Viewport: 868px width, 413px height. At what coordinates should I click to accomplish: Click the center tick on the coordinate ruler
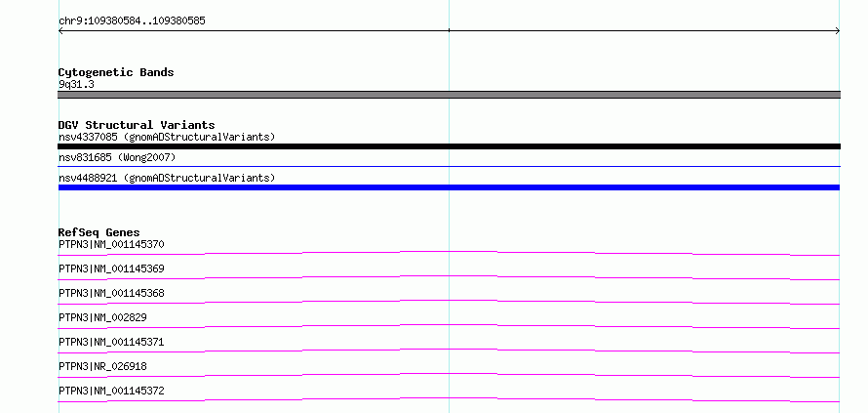click(449, 30)
